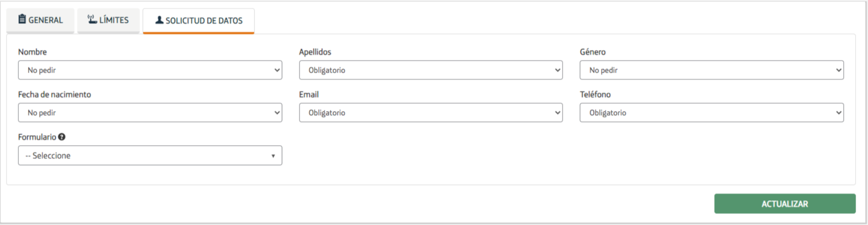
Task: Click the "Teléfono" field label text
Action: click(x=595, y=94)
